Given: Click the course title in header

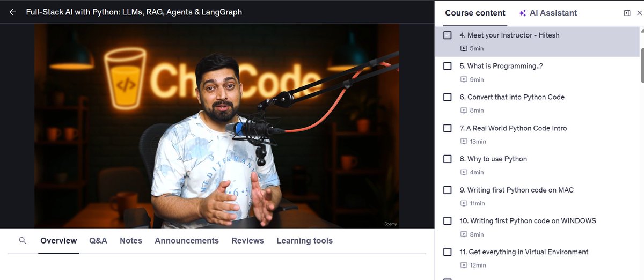Looking at the screenshot, I should tap(134, 12).
